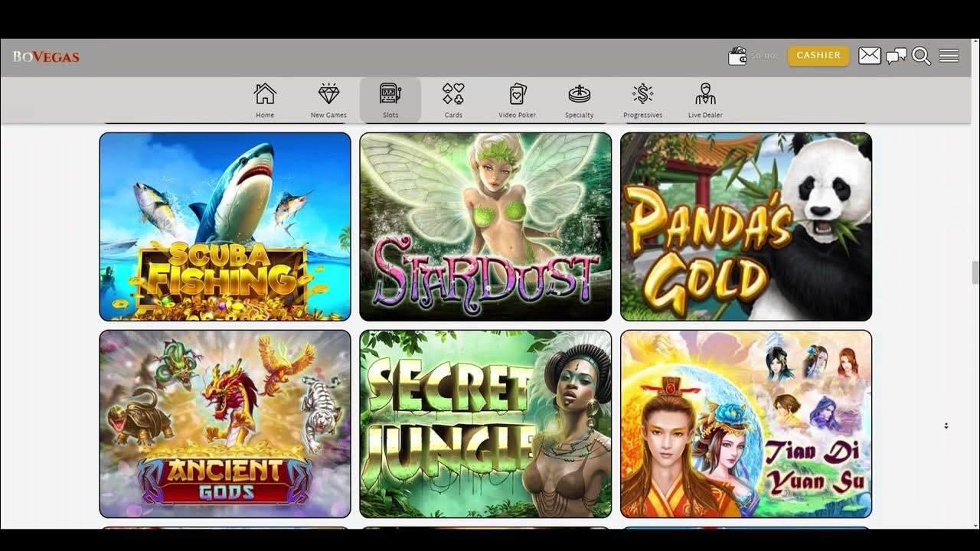This screenshot has height=551, width=980.
Task: Select the Slots machine icon
Action: (x=390, y=94)
